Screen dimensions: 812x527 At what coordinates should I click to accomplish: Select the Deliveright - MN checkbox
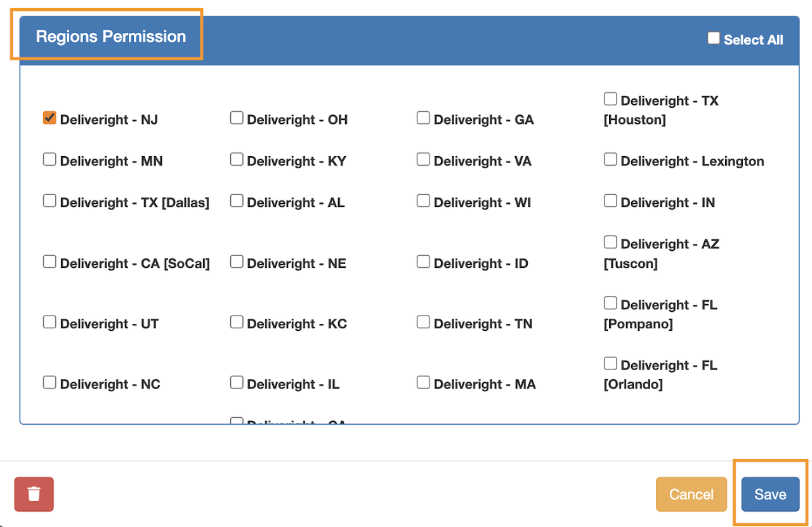coord(49,159)
